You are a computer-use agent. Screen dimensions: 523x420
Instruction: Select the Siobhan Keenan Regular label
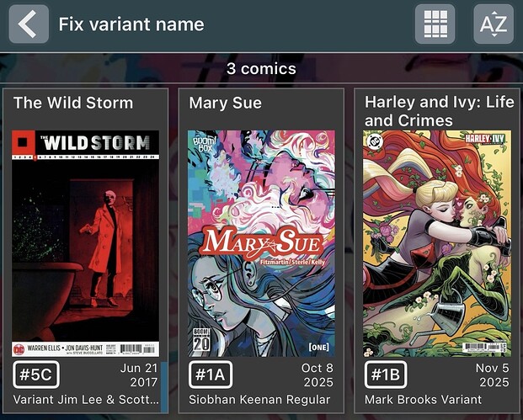tap(259, 399)
